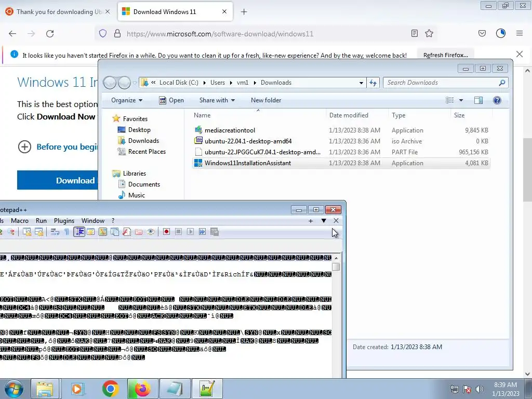The height and width of the screenshot is (399, 532).
Task: Toggle Firefox Reader view icon
Action: click(414, 33)
